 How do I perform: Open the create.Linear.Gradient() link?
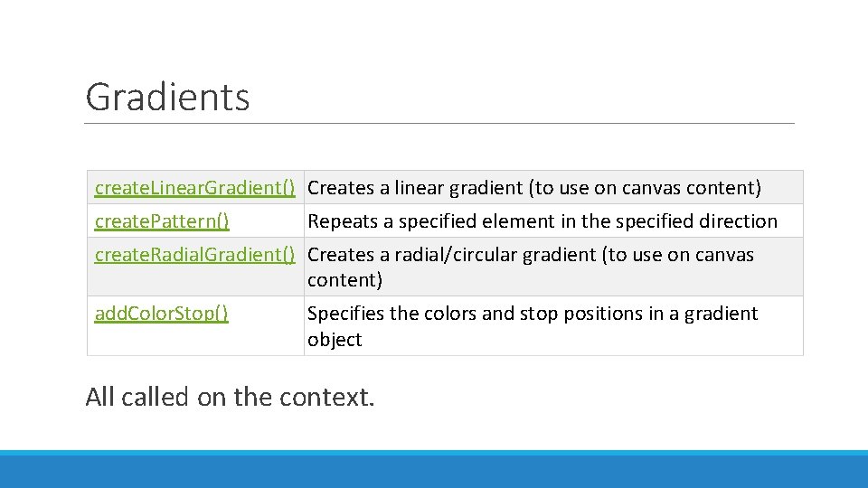[x=195, y=188]
